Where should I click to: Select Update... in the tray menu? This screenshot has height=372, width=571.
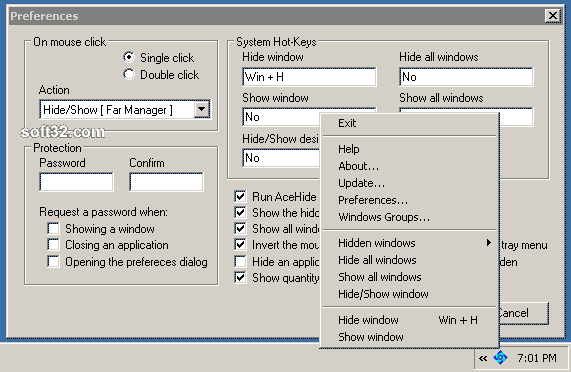click(409, 183)
